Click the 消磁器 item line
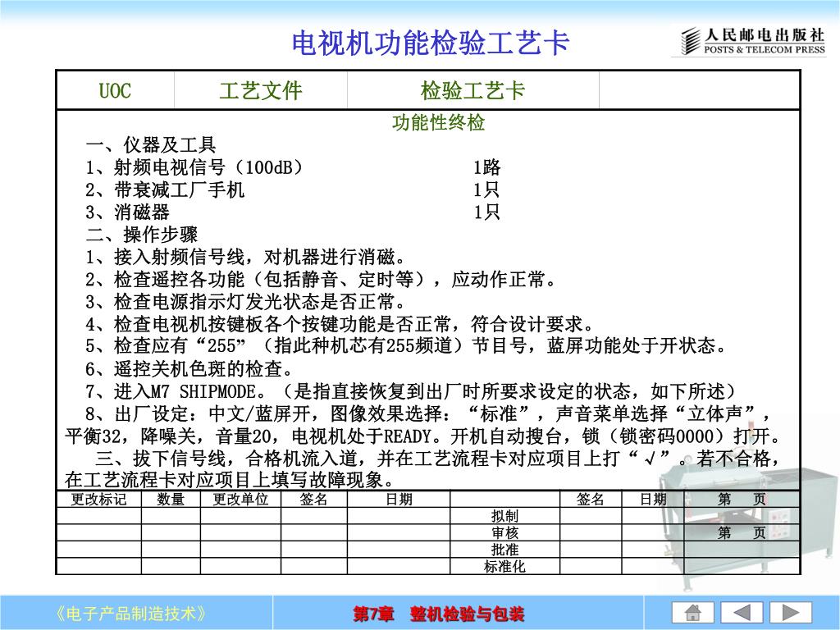This screenshot has width=840, height=630. 127,212
